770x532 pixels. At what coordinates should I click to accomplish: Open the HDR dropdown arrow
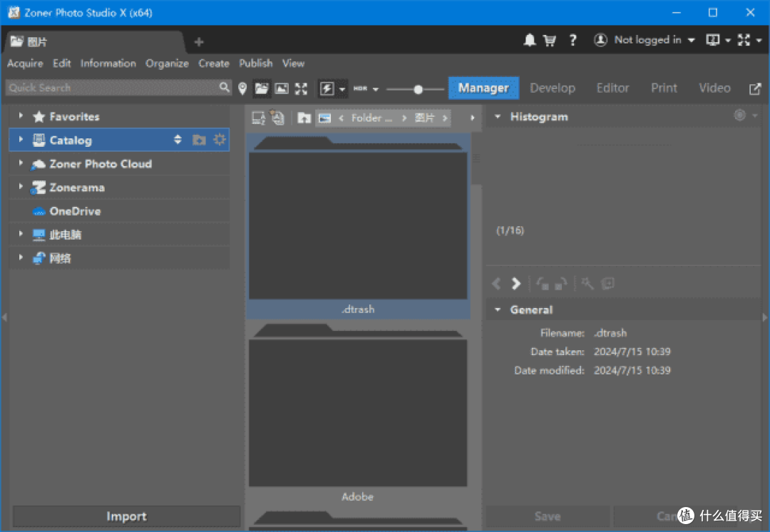376,89
